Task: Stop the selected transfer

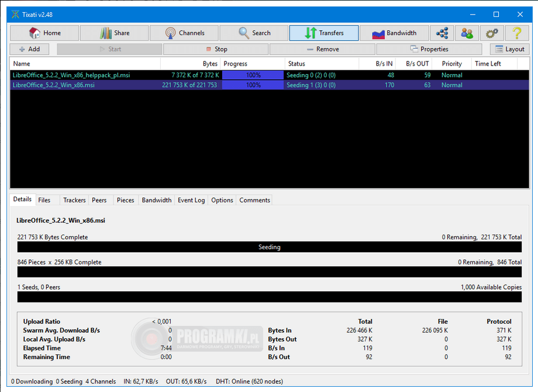Action: (x=216, y=49)
